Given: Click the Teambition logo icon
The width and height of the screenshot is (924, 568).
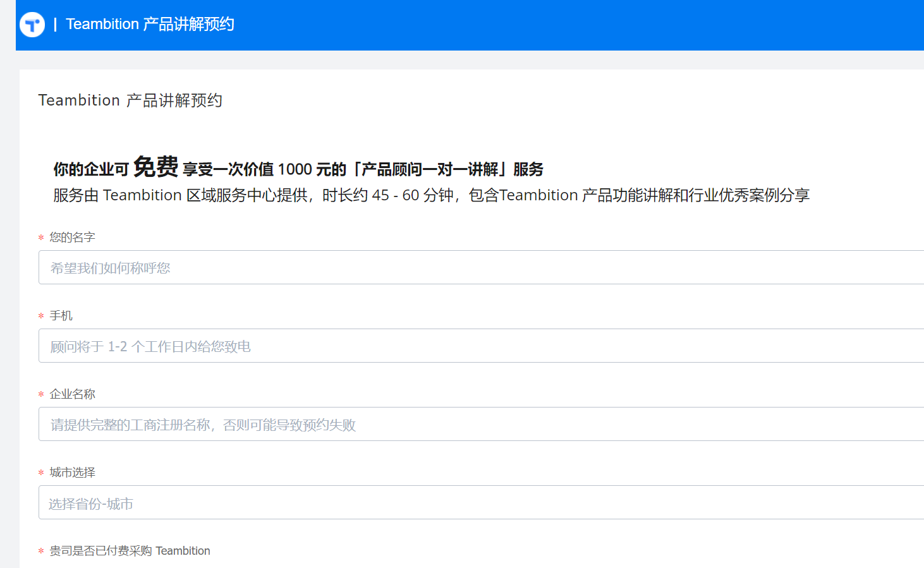Looking at the screenshot, I should point(32,25).
